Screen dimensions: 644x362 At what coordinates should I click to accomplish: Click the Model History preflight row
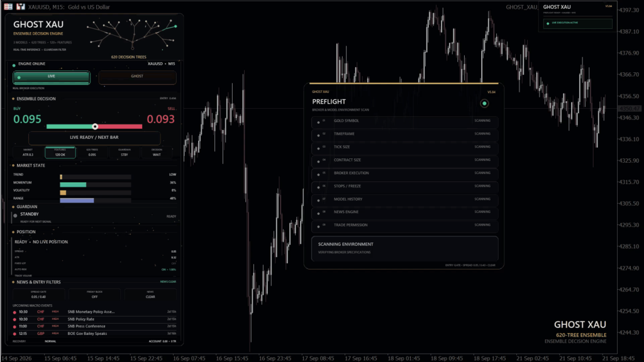[405, 199]
